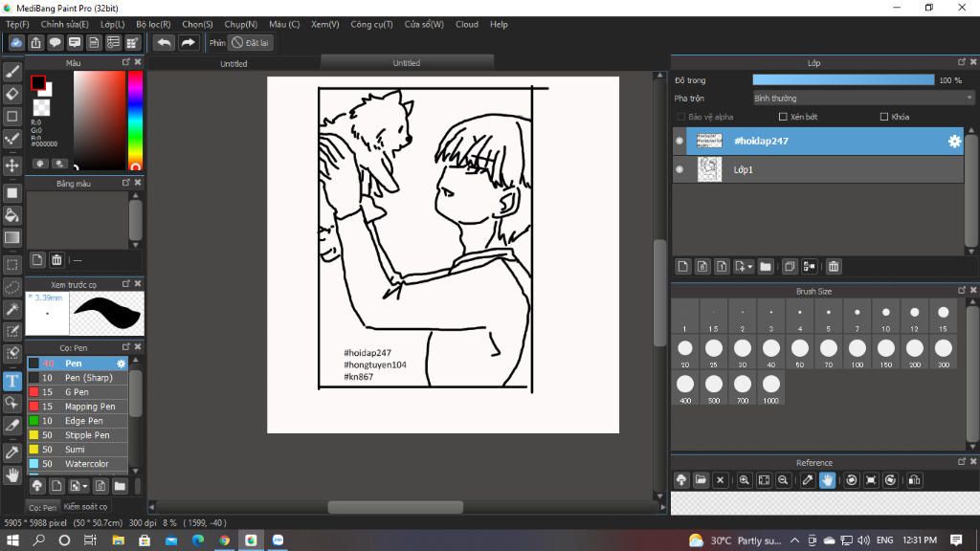The width and height of the screenshot is (980, 551).
Task: Click the Redo arrow in the toolbar
Action: tap(188, 42)
